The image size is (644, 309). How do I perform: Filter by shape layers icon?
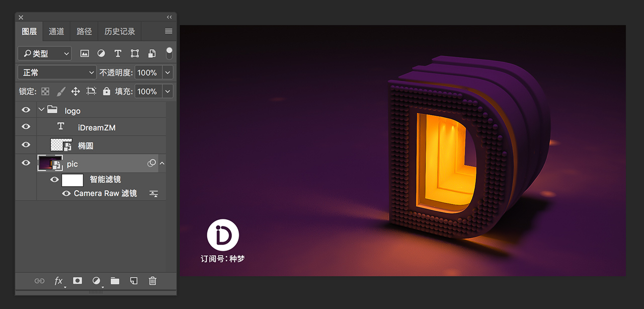[135, 53]
